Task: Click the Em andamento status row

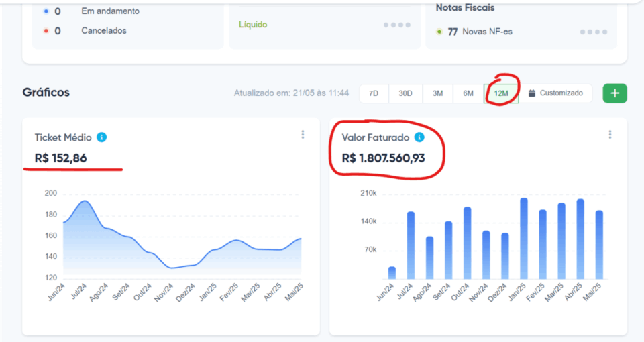Action: 92,11
